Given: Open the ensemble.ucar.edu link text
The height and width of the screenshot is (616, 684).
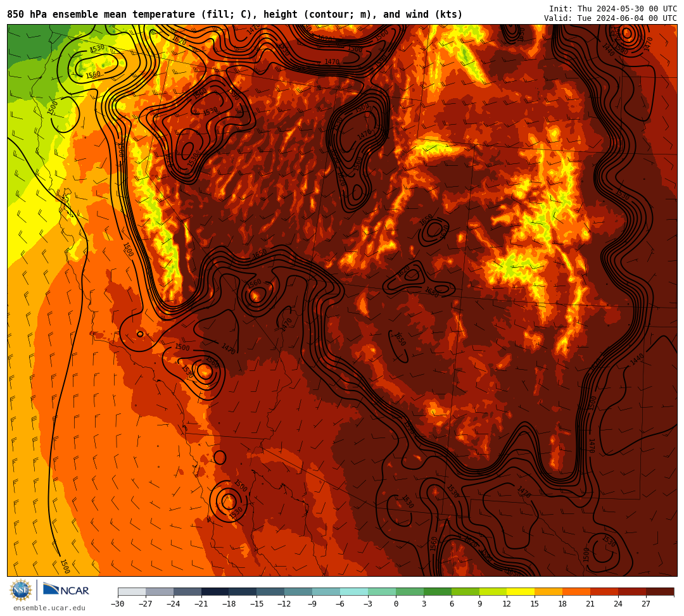Looking at the screenshot, I should pyautogui.click(x=49, y=608).
